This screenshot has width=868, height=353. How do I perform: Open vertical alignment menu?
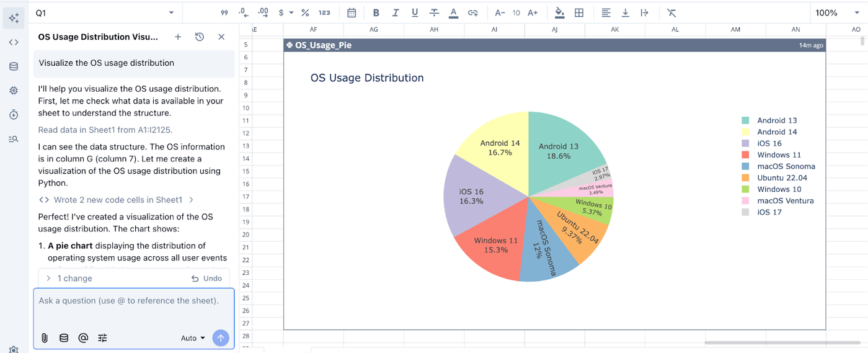[x=625, y=12]
